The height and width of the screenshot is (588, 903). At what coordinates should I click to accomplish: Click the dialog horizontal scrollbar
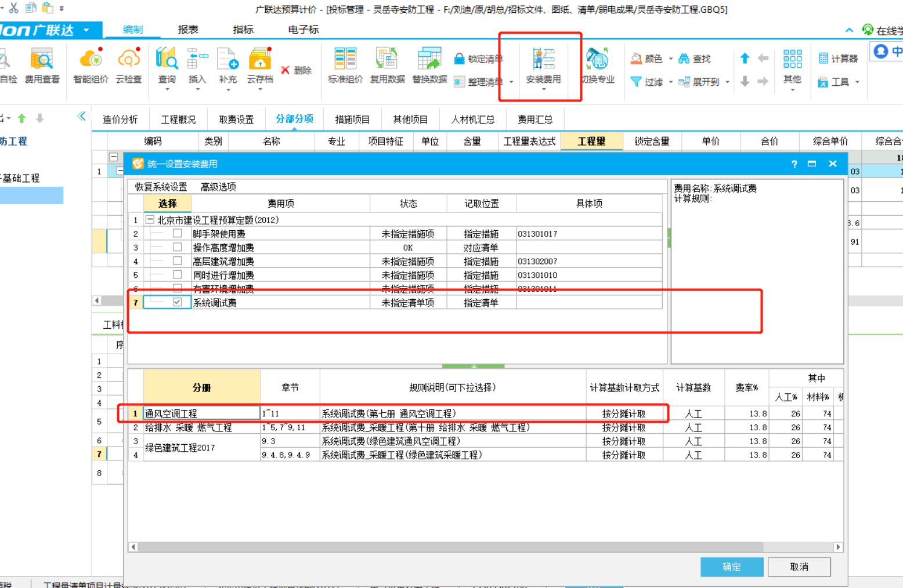[450, 547]
